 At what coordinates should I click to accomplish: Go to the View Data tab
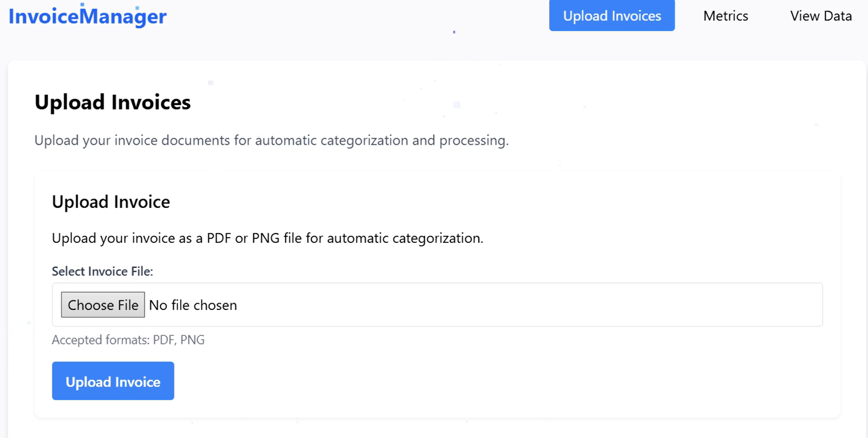click(x=820, y=16)
